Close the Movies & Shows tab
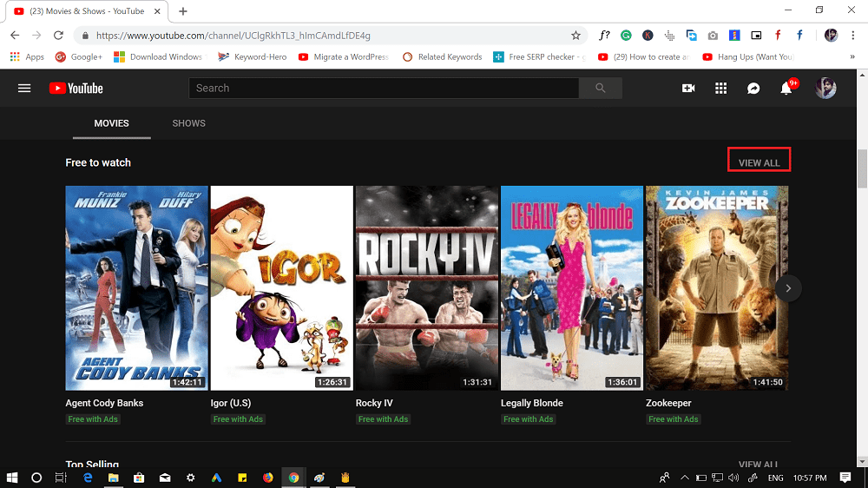 pos(157,11)
